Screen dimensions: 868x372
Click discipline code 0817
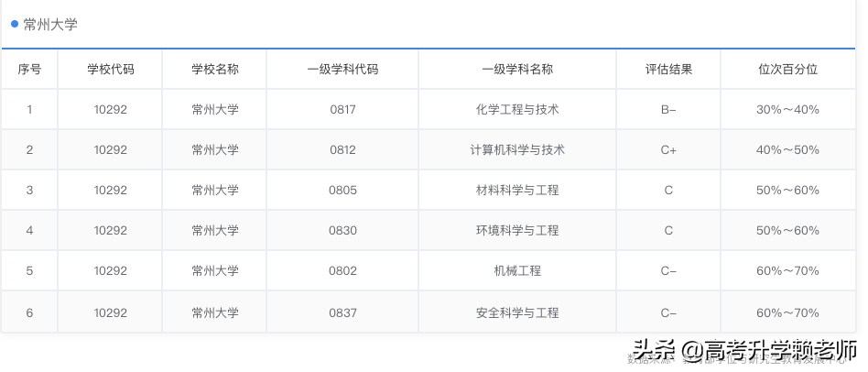click(x=342, y=109)
